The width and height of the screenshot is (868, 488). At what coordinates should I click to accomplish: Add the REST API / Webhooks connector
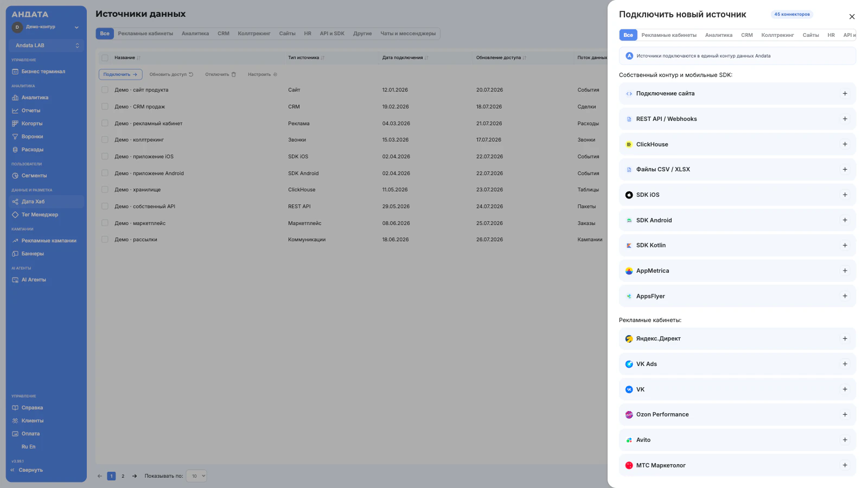click(845, 119)
